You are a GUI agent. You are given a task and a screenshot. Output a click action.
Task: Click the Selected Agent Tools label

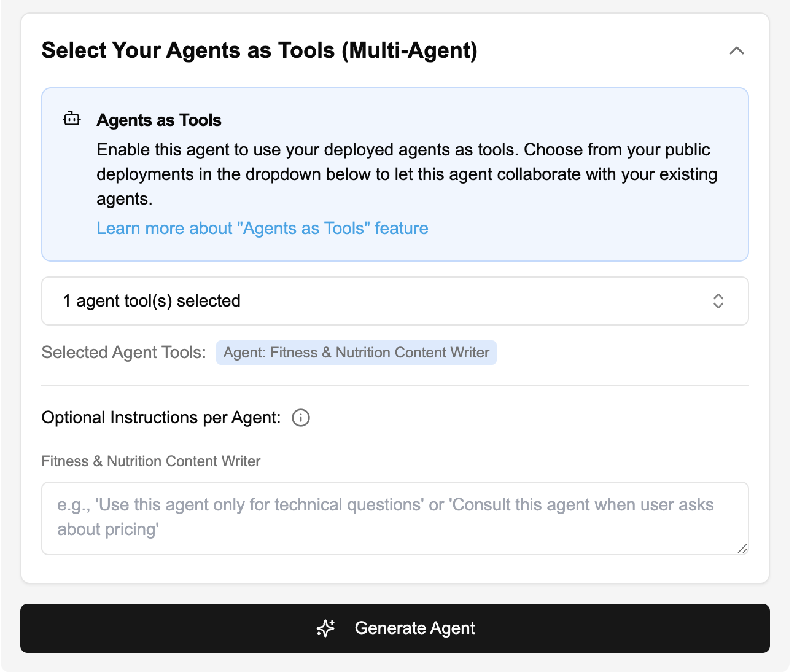[123, 353]
